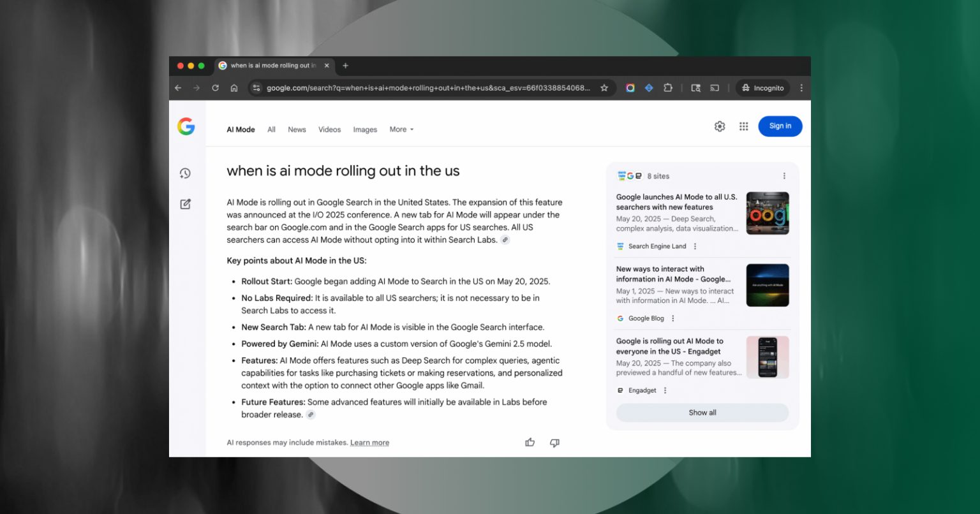Click the Sign in button
Viewport: 980px width, 514px height.
tap(780, 126)
